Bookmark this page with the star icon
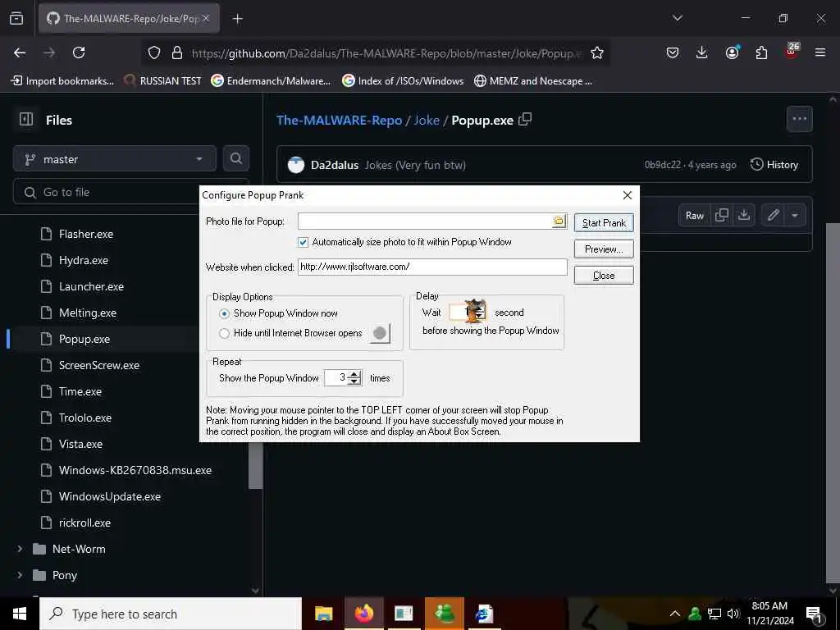 coord(597,52)
